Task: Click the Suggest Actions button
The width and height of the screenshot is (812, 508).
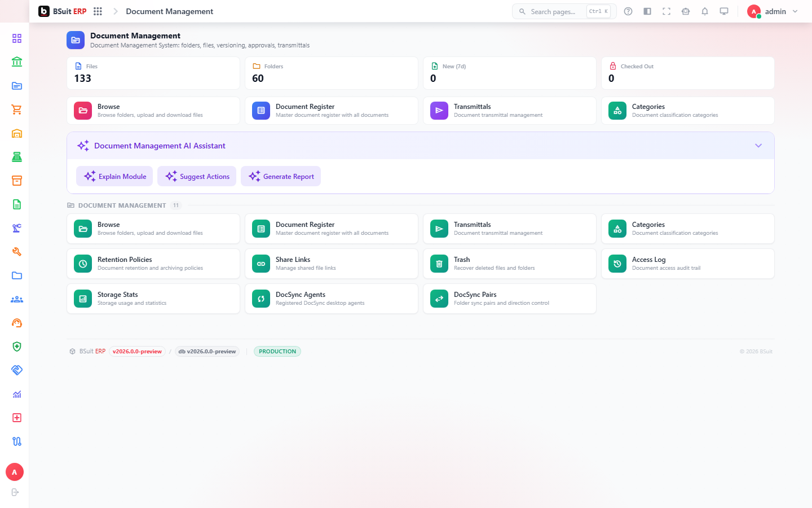Action: [197, 176]
